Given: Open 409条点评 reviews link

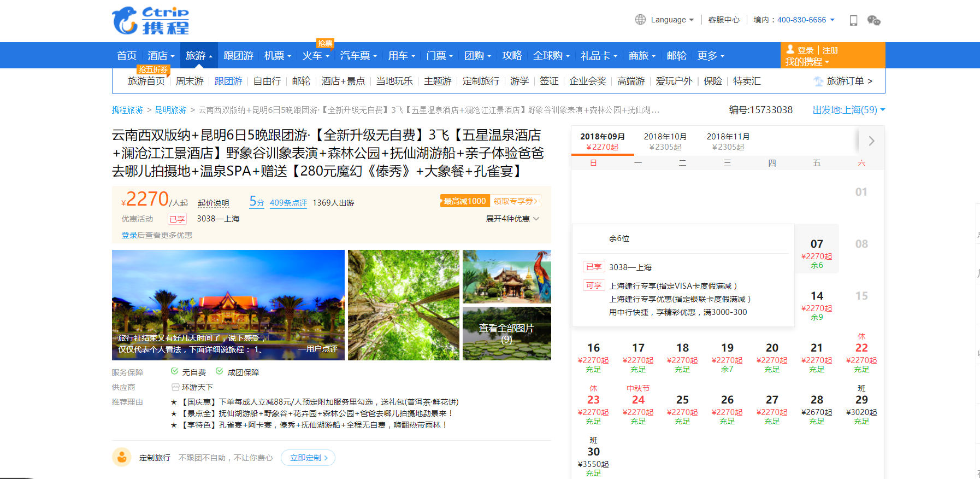Looking at the screenshot, I should point(288,203).
